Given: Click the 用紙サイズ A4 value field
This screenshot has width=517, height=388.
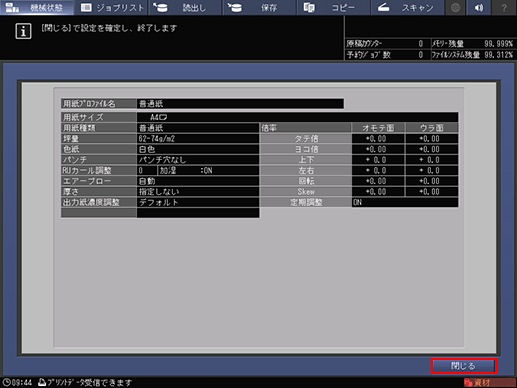Looking at the screenshot, I should click(x=297, y=117).
